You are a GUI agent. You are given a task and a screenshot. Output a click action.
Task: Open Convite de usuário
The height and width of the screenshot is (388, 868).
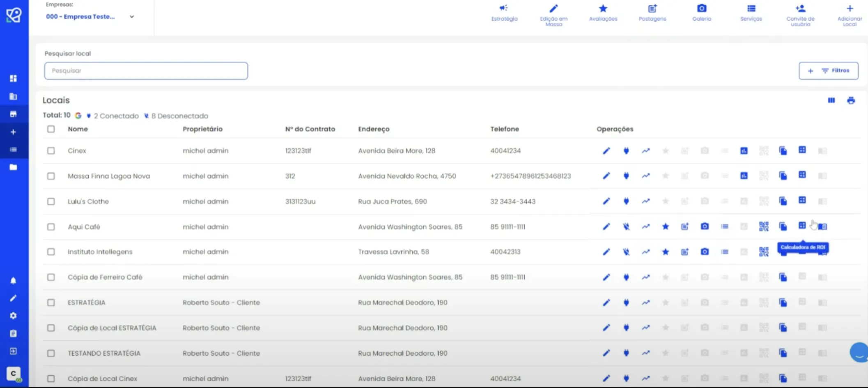coord(800,15)
